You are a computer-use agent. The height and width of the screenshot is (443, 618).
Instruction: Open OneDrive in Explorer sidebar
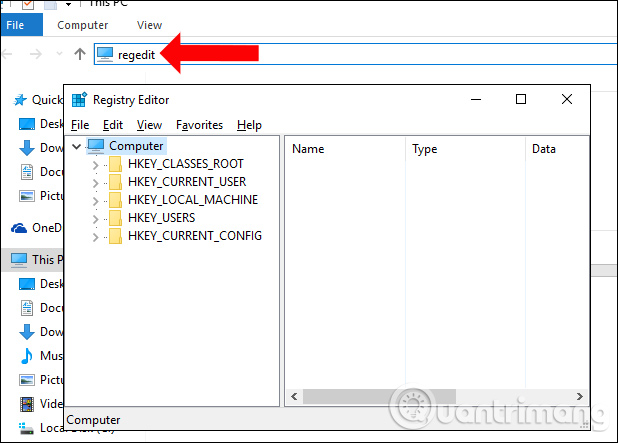(37, 228)
